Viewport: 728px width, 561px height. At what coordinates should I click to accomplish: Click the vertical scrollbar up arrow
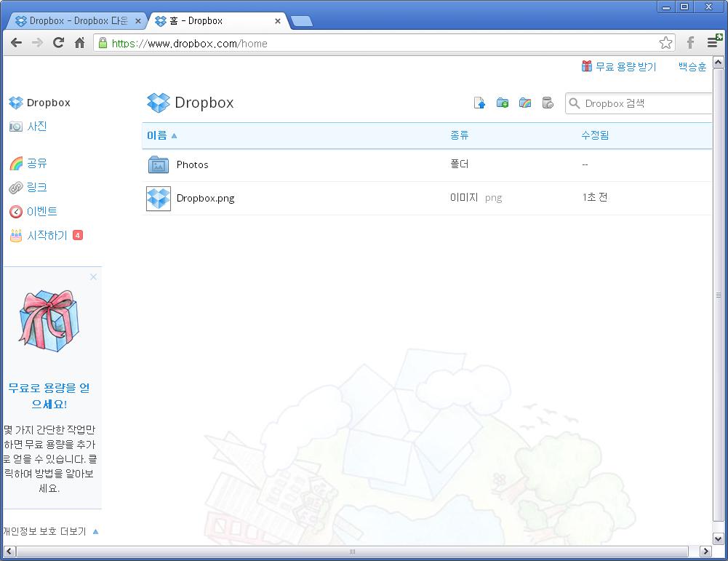(x=719, y=63)
